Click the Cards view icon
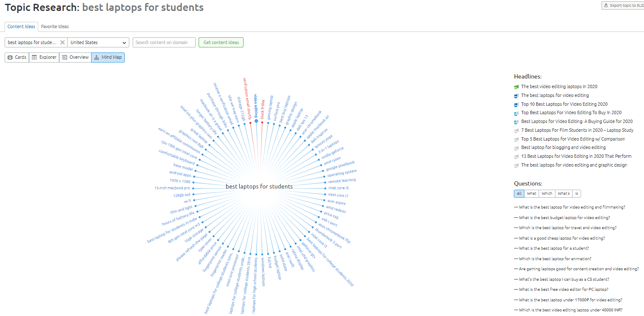Viewport: 644px width, 316px height. tap(10, 57)
